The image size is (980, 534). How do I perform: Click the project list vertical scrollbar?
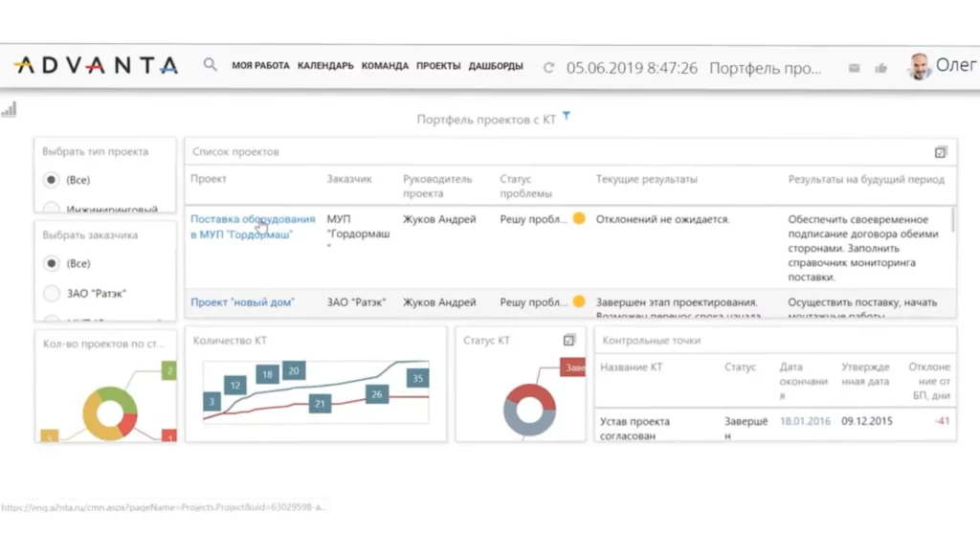(x=953, y=221)
